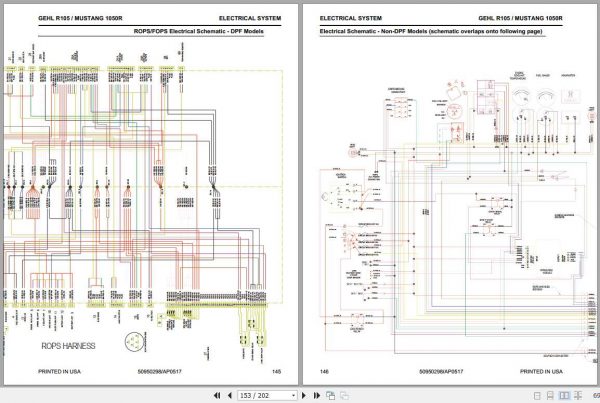Jump to the last page

coord(317,395)
